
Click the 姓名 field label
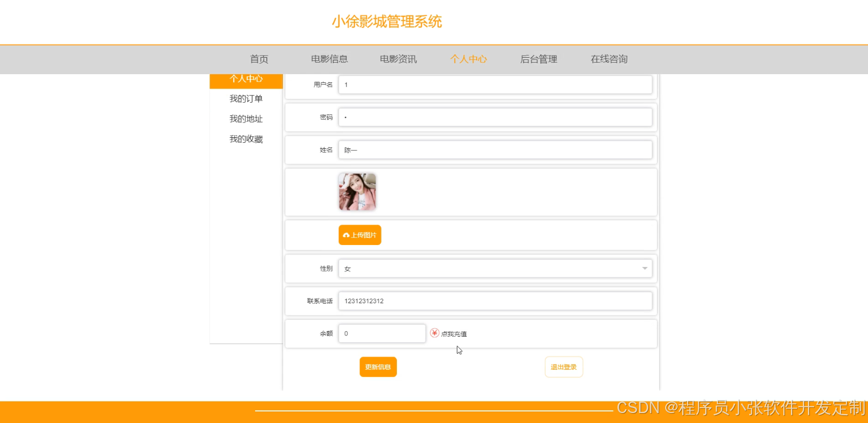[327, 150]
